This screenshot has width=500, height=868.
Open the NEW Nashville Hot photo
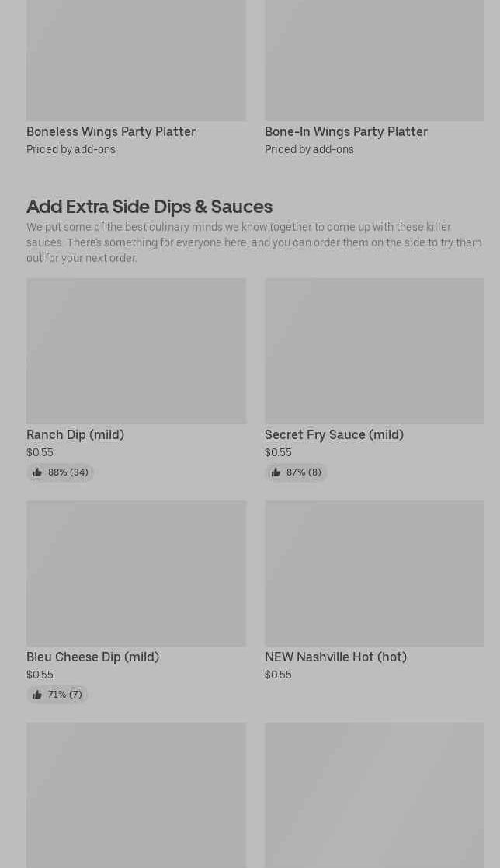(x=374, y=573)
